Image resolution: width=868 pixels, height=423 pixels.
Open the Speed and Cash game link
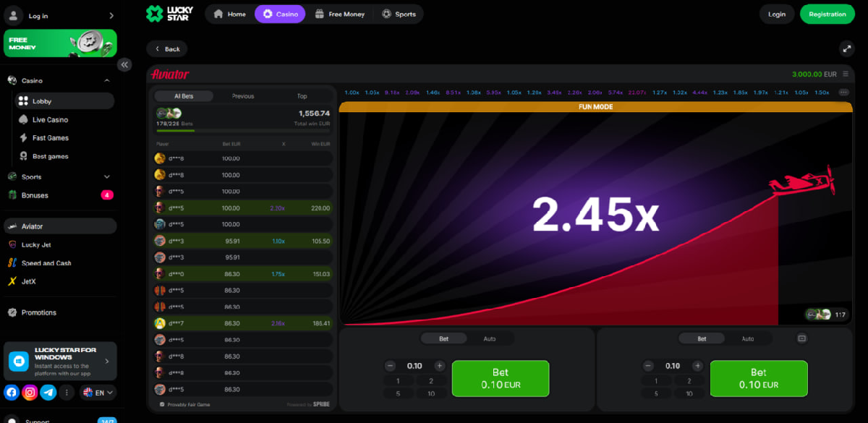[60, 263]
